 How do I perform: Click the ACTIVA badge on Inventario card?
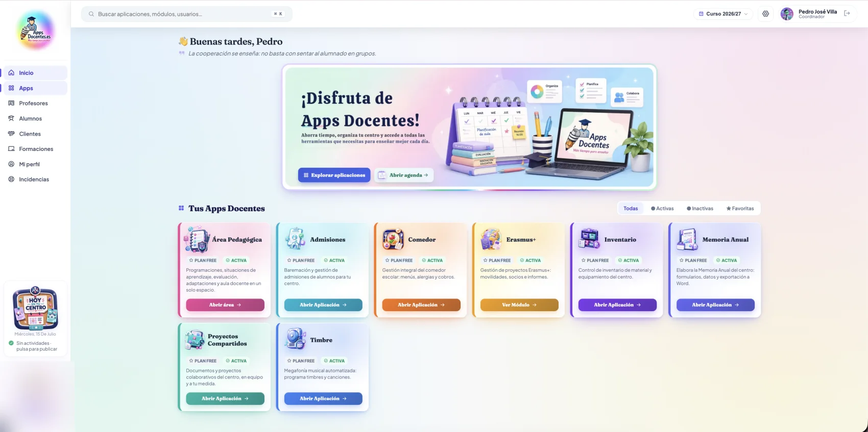(x=628, y=261)
